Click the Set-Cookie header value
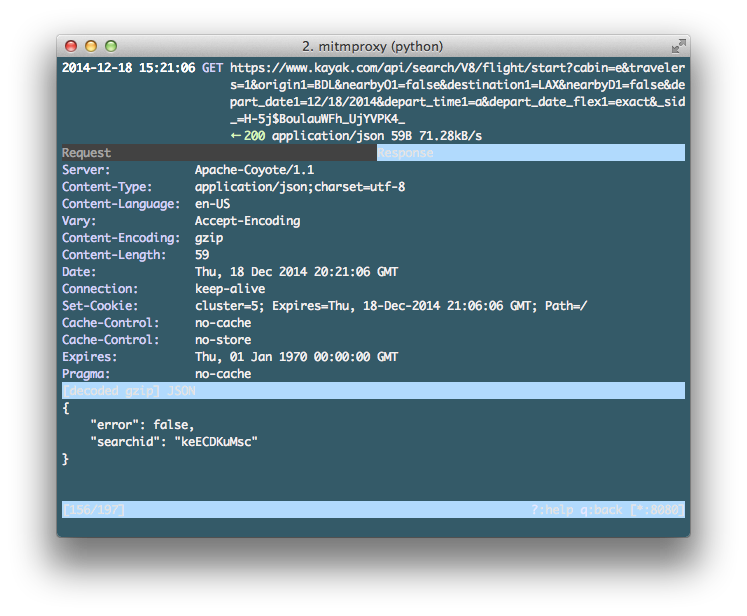This screenshot has width=747, height=616. click(391, 306)
